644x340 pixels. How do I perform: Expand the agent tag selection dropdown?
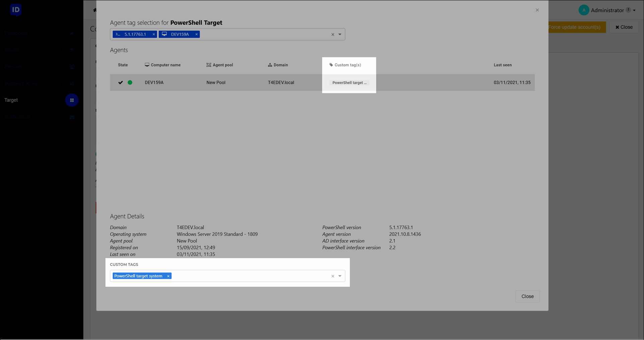tap(340, 34)
